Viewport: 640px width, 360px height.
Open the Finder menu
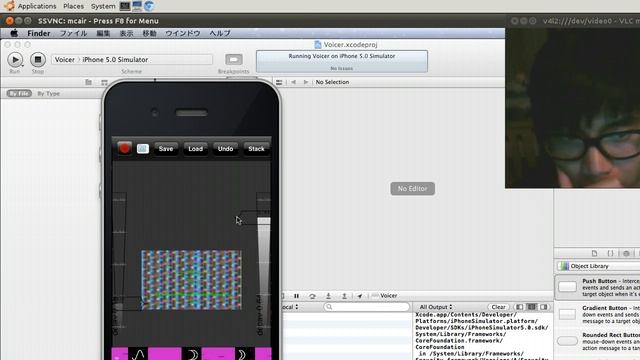pos(39,33)
